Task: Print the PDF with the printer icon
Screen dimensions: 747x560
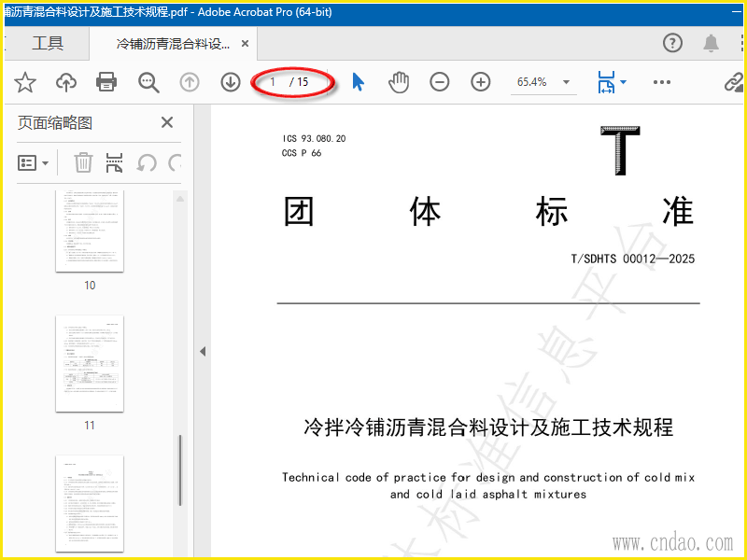Action: pos(106,82)
